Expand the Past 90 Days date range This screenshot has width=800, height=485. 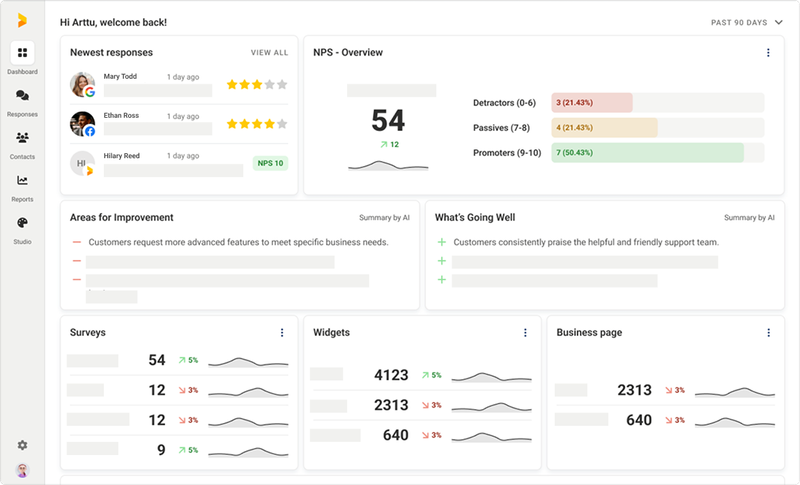746,22
